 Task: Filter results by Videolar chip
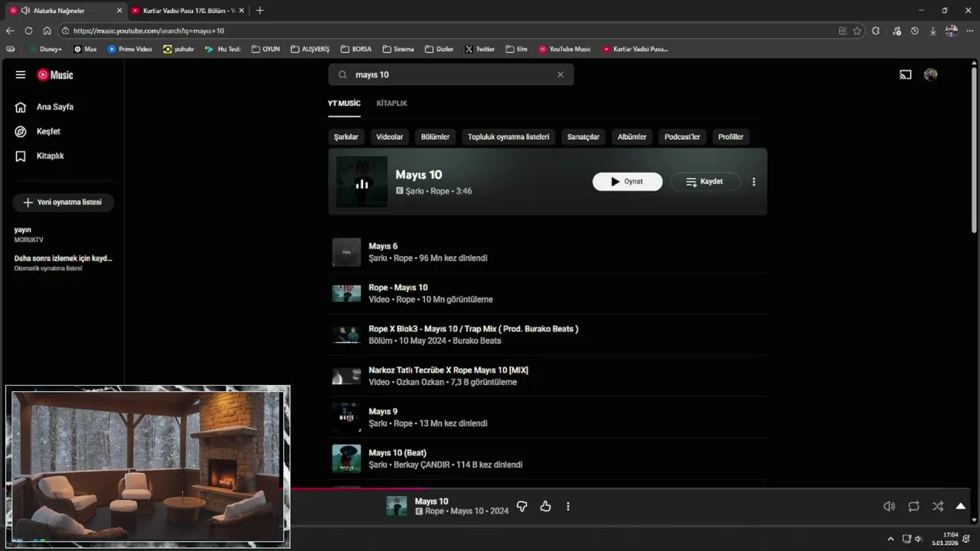click(390, 137)
